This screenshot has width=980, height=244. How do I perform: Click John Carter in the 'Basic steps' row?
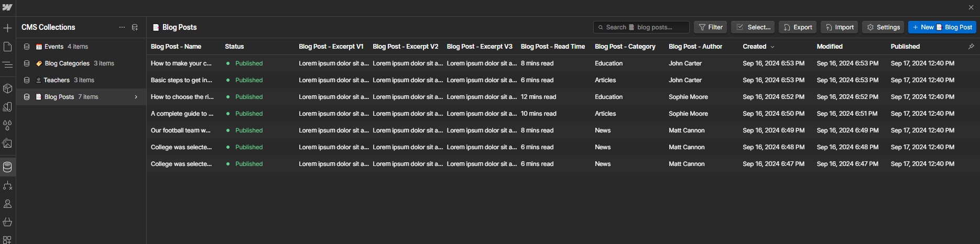click(x=685, y=80)
